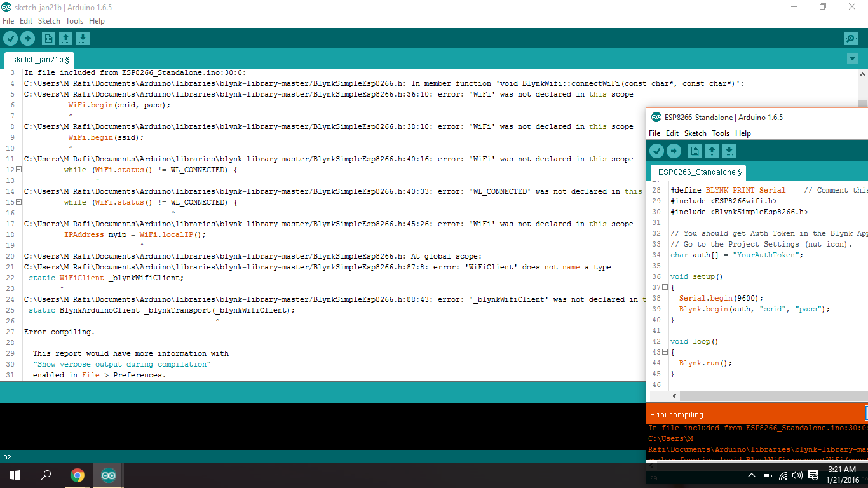The width and height of the screenshot is (868, 488).
Task: Open Serial Monitor in sketch_jan21b window
Action: point(851,39)
